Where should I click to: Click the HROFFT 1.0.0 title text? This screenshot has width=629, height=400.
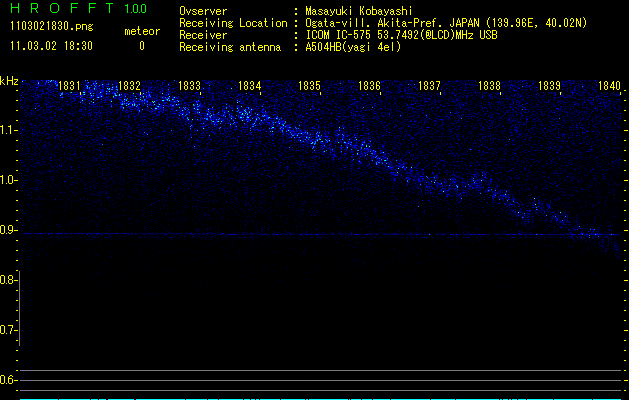pos(79,8)
